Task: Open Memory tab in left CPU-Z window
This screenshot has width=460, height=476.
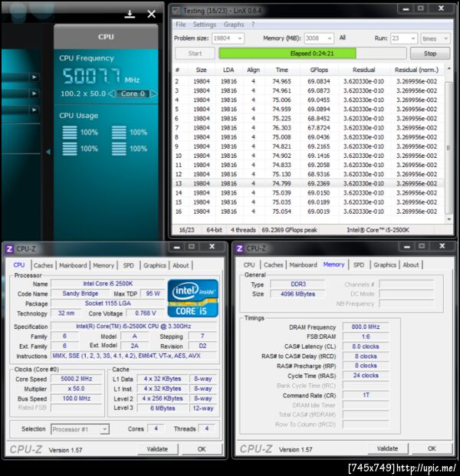Action: tap(103, 266)
